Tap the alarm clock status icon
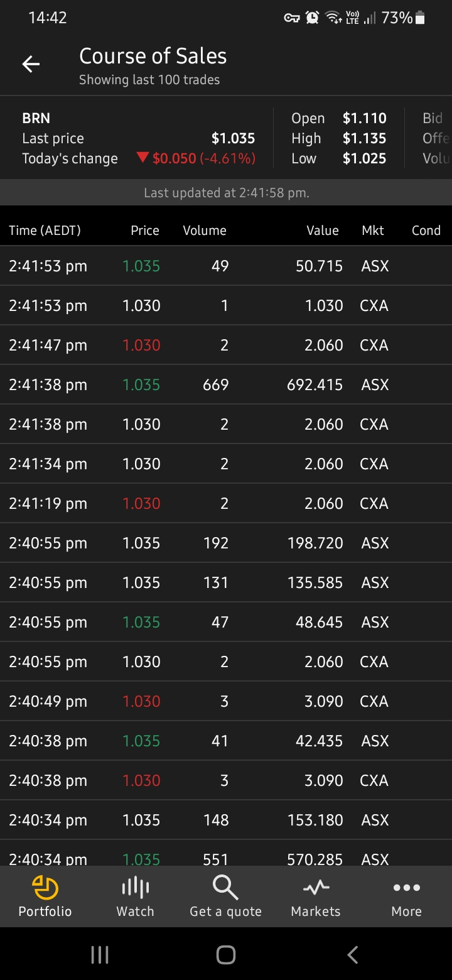The image size is (452, 980). click(312, 18)
